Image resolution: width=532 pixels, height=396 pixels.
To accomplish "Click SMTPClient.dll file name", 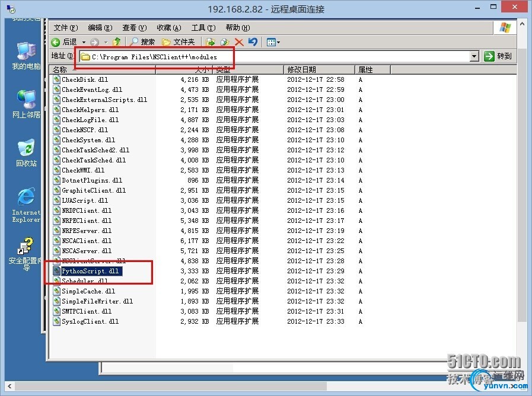I will pos(87,311).
